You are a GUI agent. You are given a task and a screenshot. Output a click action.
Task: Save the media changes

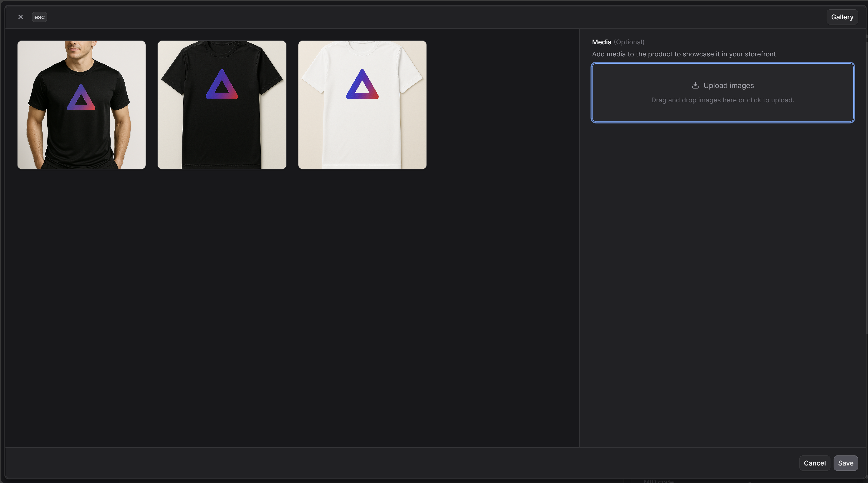coord(846,463)
